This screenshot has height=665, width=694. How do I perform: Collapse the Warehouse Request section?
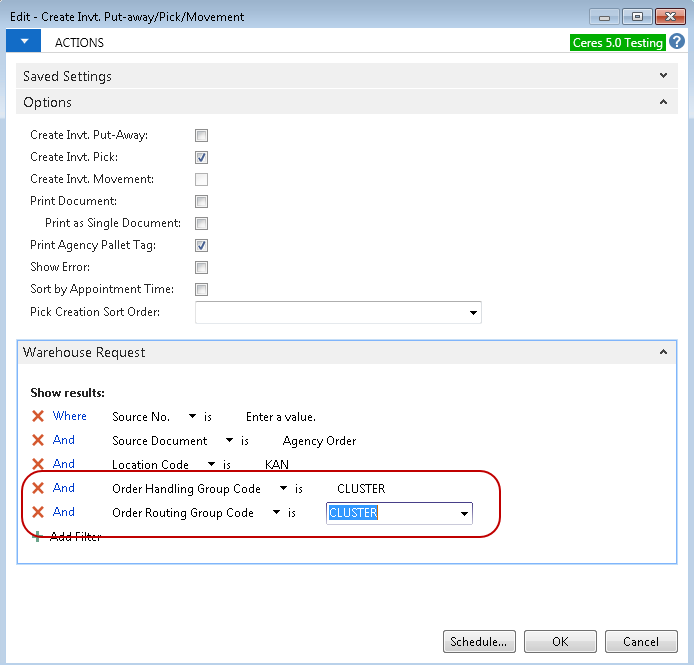(x=663, y=352)
